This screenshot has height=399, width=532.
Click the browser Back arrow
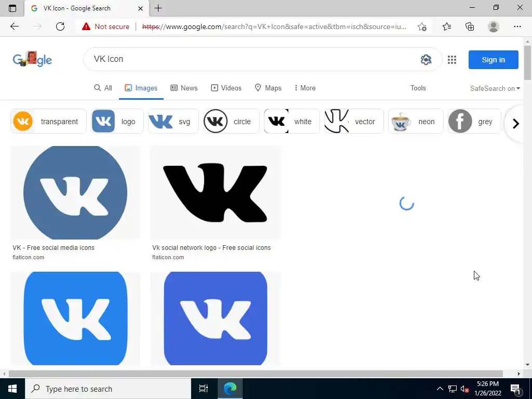click(x=14, y=26)
